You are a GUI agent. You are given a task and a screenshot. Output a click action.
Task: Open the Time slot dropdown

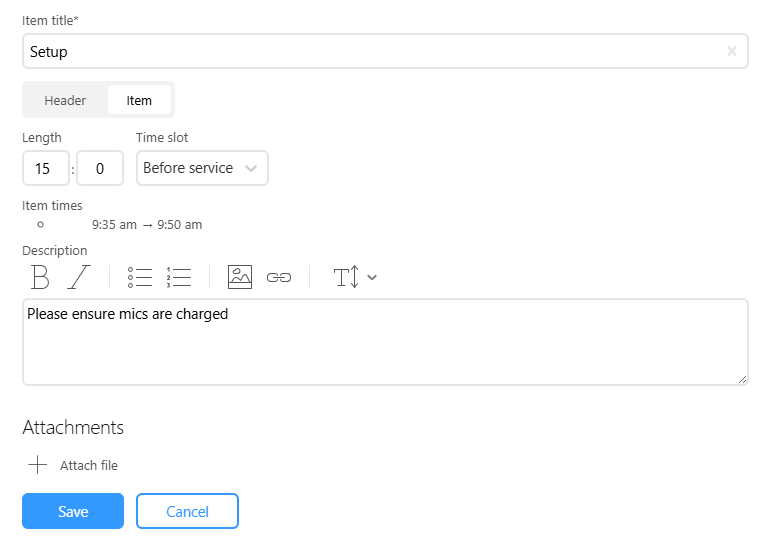point(202,168)
